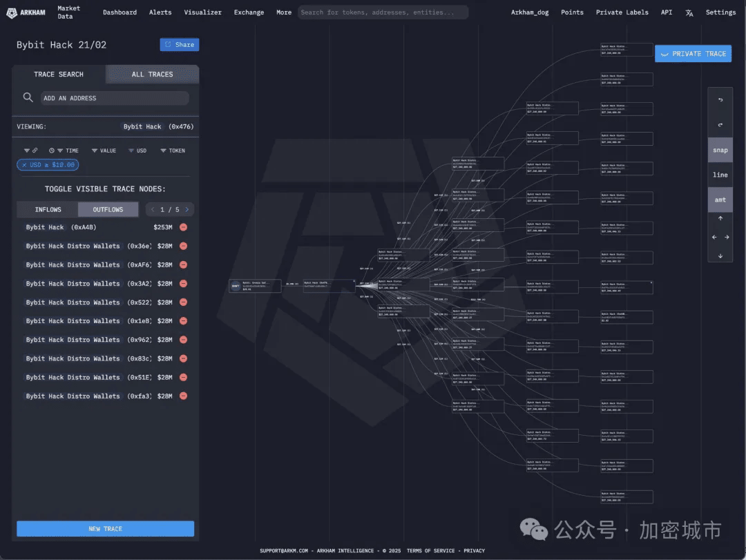Go to next page of trace nodes
This screenshot has width=746, height=560.
point(187,209)
